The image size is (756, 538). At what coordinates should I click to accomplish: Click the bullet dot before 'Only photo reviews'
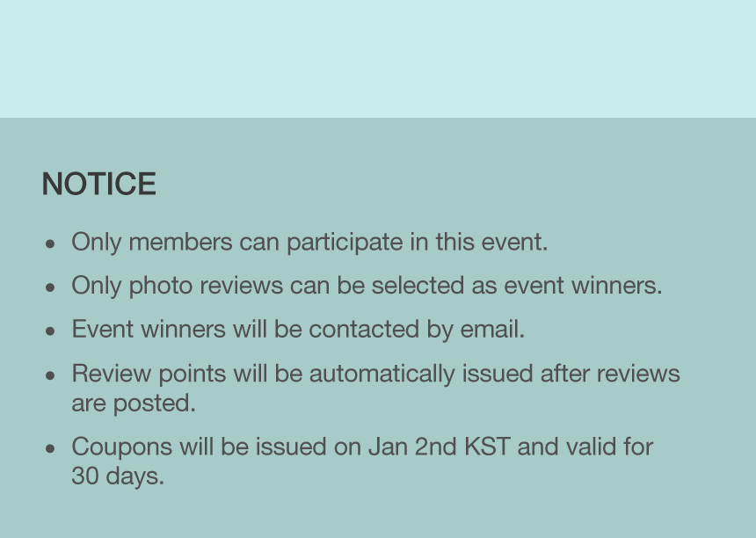(x=50, y=287)
